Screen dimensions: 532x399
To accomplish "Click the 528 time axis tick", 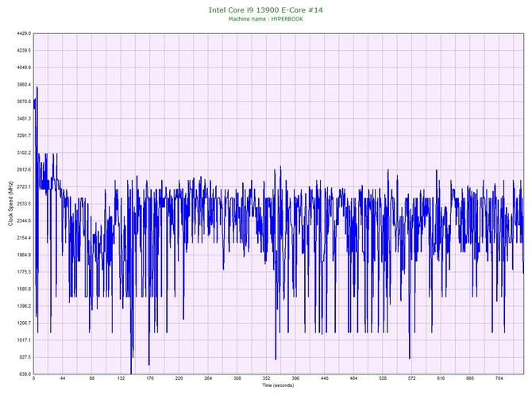I will click(x=383, y=378).
